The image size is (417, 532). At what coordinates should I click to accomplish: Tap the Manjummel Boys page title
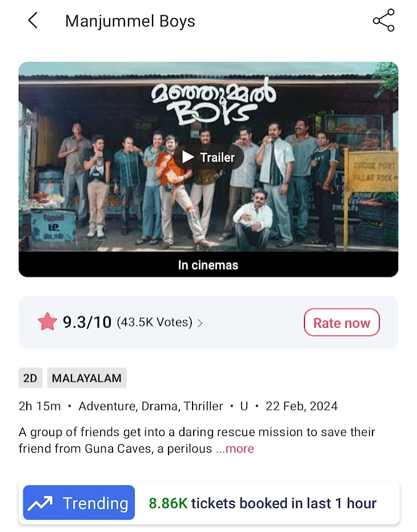tap(130, 21)
